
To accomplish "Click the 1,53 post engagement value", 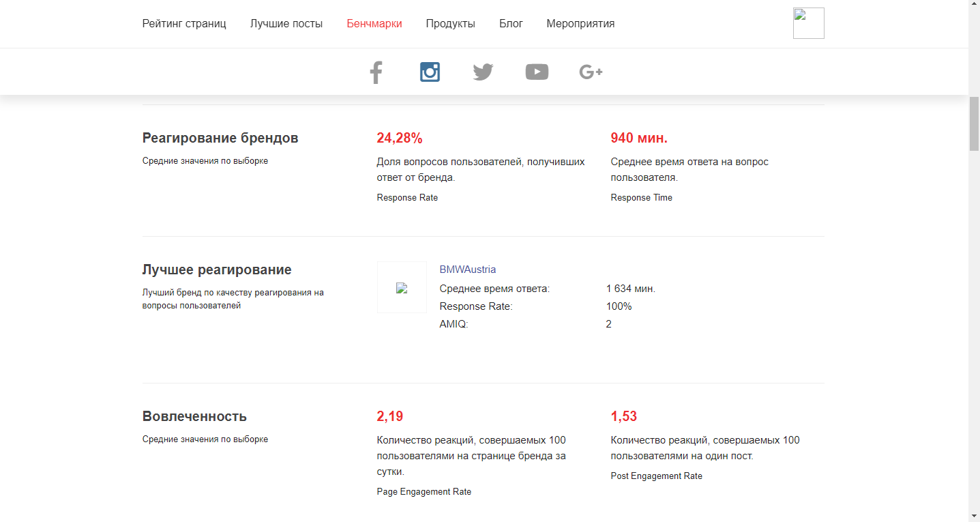I will coord(624,416).
